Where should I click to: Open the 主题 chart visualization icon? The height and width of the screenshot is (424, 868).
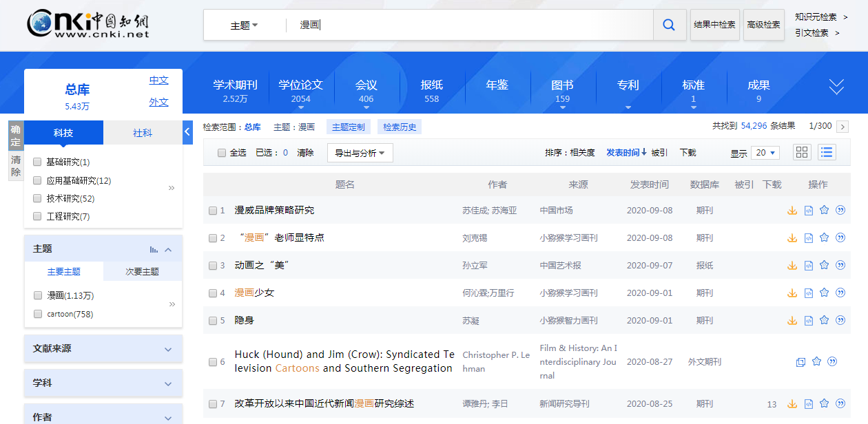coord(154,249)
